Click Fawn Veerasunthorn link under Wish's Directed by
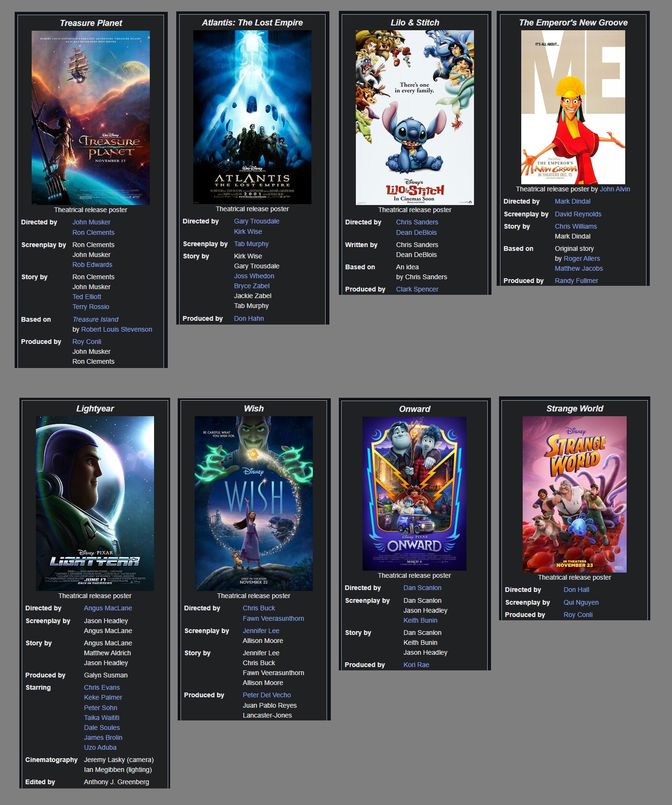This screenshot has height=805, width=672. click(273, 618)
